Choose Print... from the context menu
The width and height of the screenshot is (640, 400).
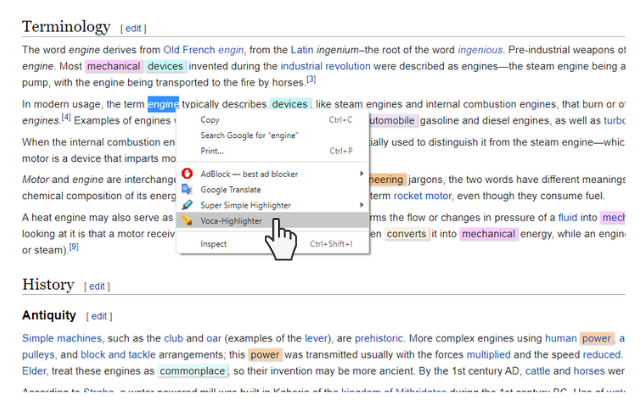pos(273,151)
